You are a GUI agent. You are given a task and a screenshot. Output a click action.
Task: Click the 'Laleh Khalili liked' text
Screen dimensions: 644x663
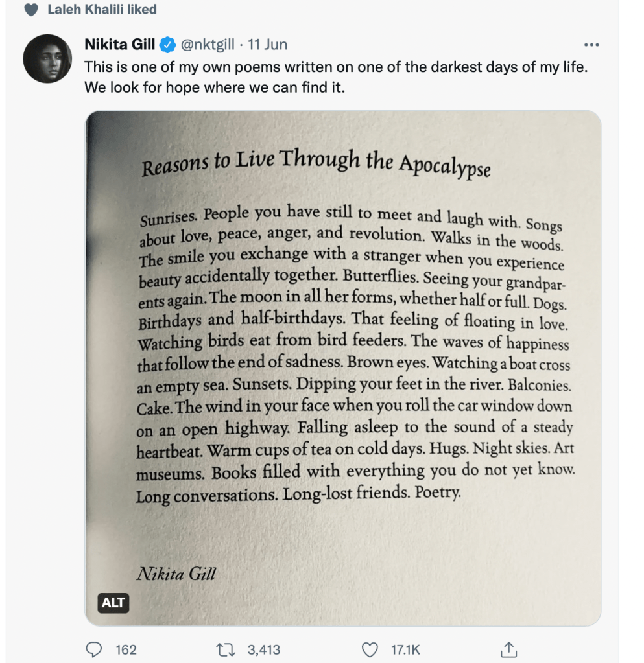coord(102,10)
